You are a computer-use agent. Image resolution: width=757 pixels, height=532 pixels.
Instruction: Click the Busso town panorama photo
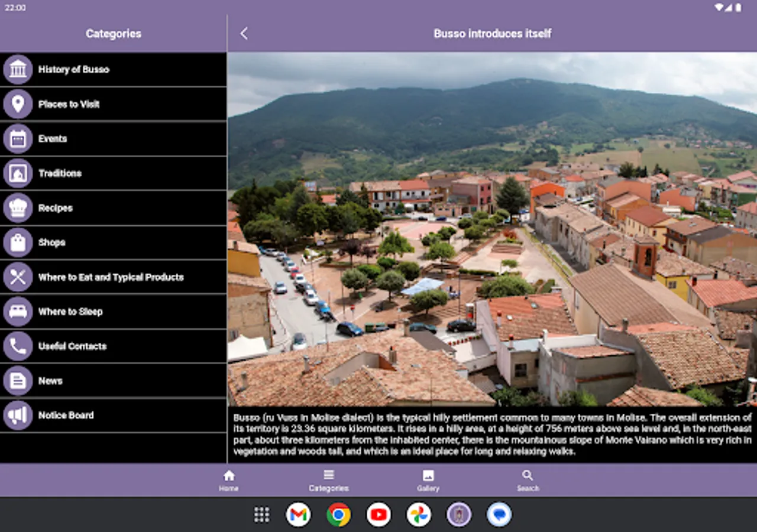click(492, 229)
